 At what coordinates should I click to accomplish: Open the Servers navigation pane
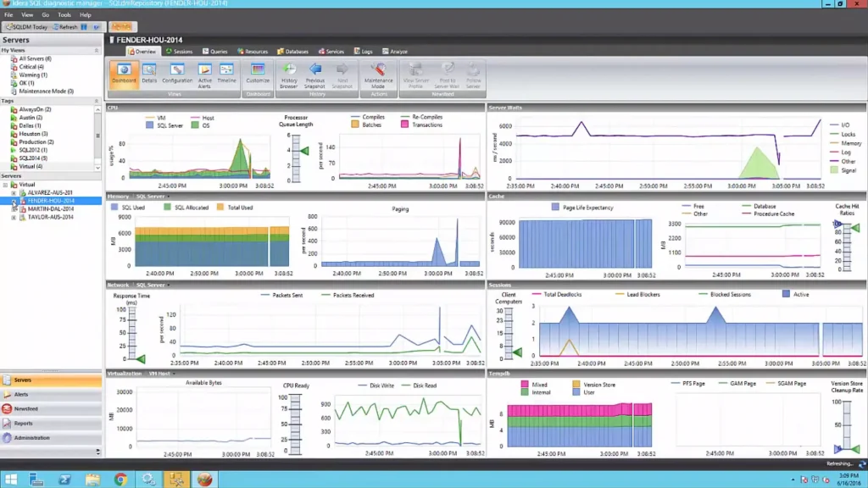click(51, 380)
